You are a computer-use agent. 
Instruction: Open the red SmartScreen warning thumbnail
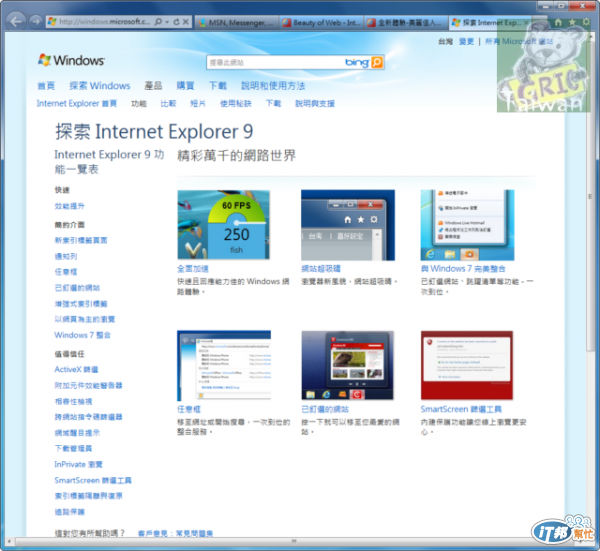tap(467, 366)
